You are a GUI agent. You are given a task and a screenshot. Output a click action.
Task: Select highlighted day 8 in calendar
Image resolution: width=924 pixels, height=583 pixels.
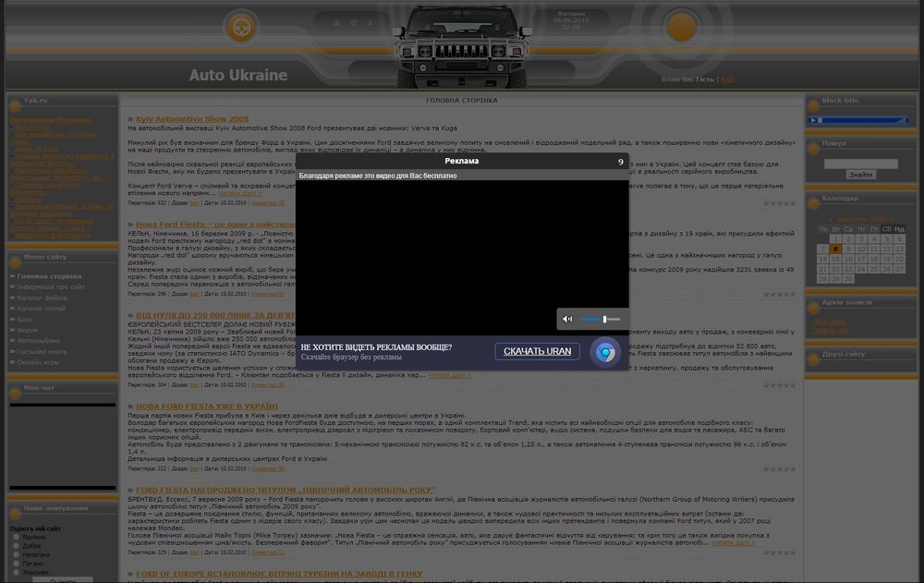coord(835,249)
